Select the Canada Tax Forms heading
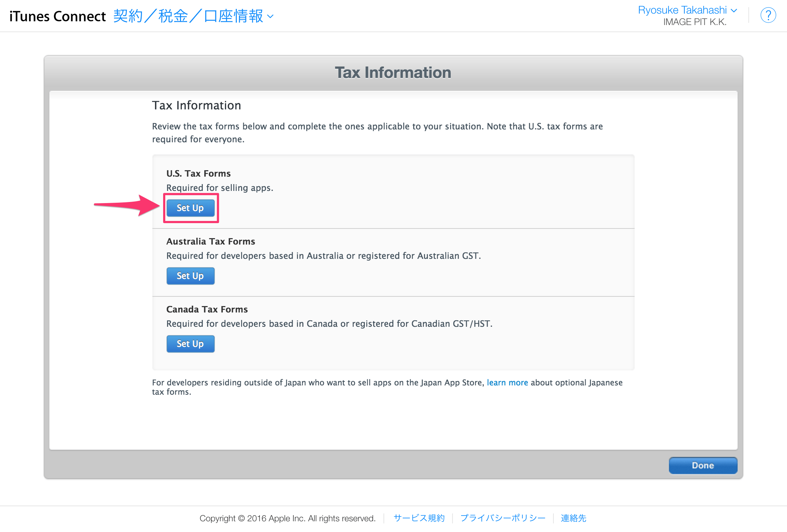Image resolution: width=787 pixels, height=532 pixels. pyautogui.click(x=207, y=309)
